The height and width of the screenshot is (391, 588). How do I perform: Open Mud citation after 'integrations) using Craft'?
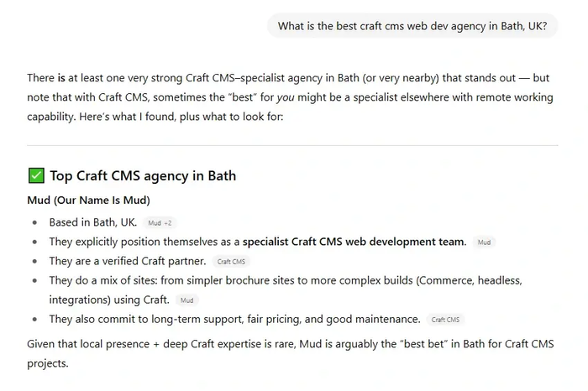point(186,300)
